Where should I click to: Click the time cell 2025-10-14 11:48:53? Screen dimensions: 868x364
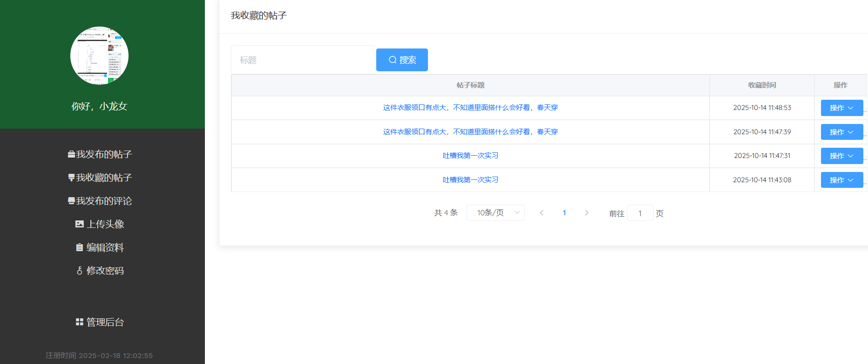[762, 108]
